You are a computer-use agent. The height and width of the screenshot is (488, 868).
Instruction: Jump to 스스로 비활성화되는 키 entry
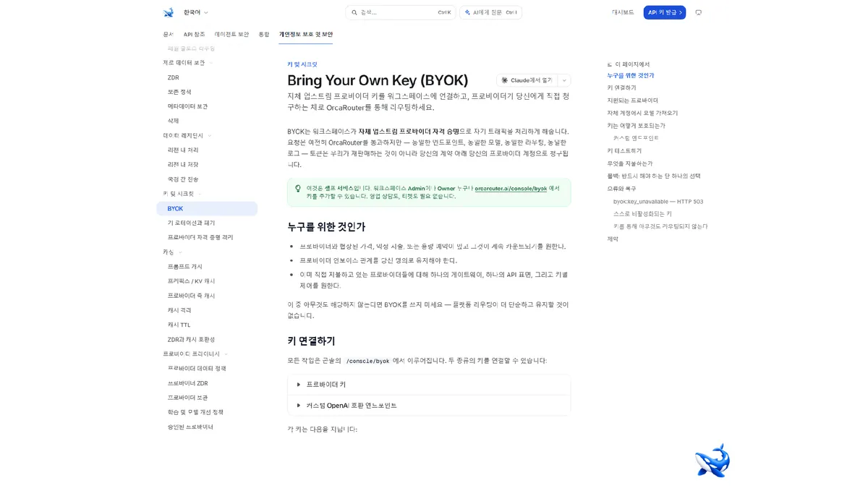[642, 214]
